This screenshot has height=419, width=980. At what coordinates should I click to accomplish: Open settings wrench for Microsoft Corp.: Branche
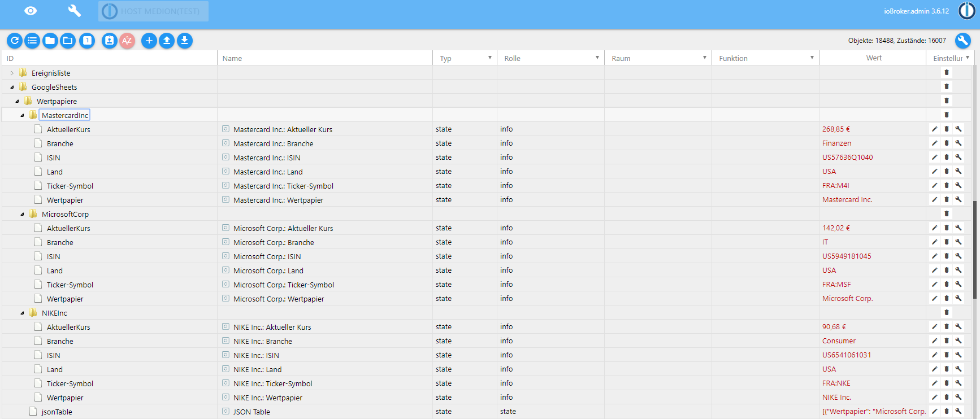(959, 242)
